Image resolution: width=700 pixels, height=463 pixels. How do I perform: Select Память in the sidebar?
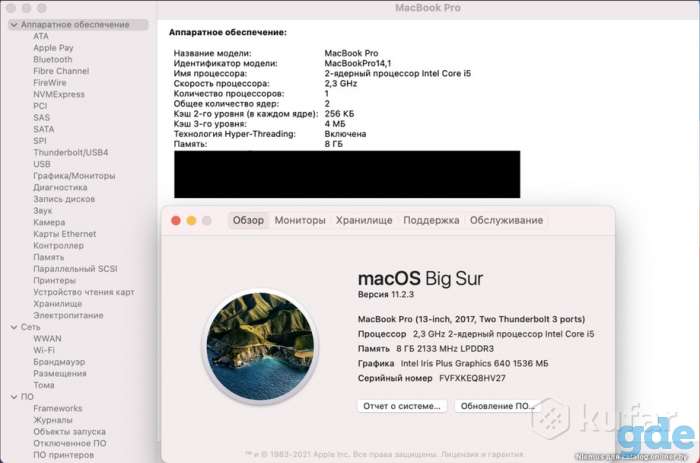(x=48, y=257)
